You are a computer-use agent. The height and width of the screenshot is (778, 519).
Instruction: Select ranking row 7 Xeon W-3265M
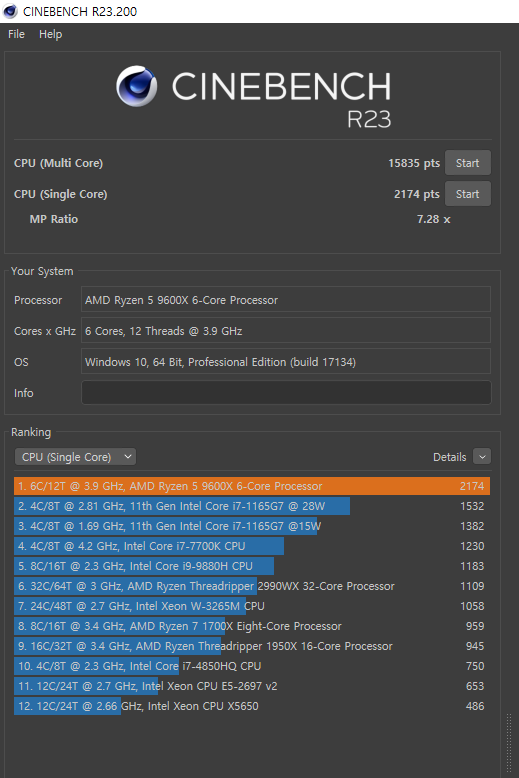tap(252, 606)
